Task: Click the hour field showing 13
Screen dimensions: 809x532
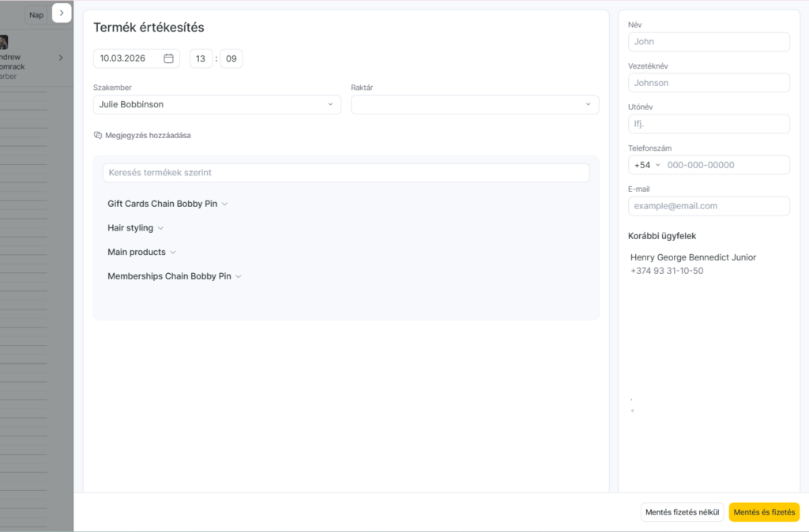Action: pyautogui.click(x=201, y=58)
